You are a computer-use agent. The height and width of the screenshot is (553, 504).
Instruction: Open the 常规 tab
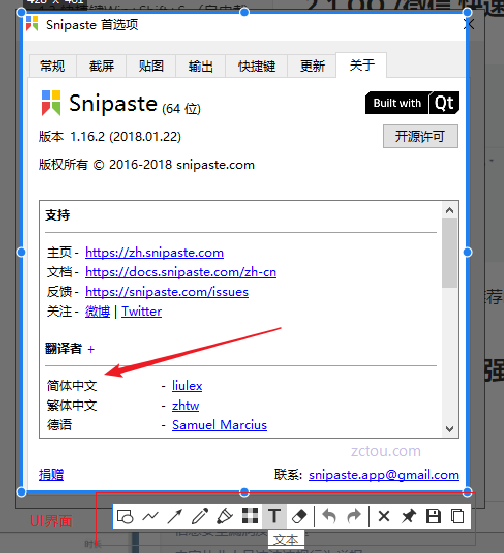(53, 66)
